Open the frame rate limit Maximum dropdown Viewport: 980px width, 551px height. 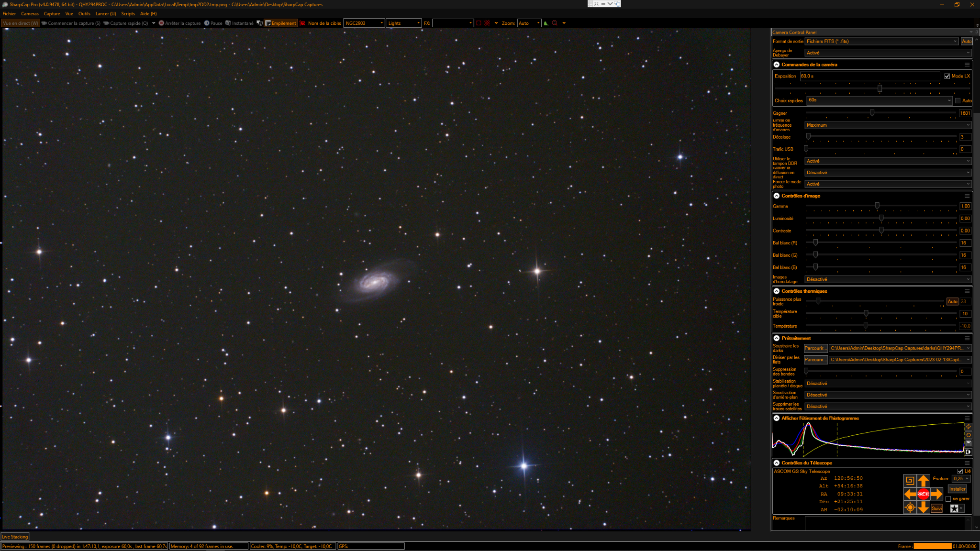[x=888, y=125]
